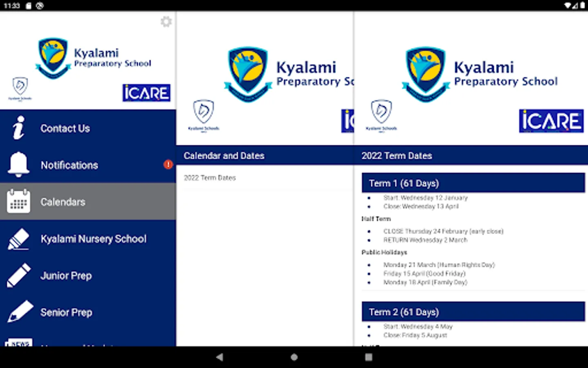The height and width of the screenshot is (368, 588).
Task: Tap the Contact Us info icon
Action: pyautogui.click(x=18, y=128)
